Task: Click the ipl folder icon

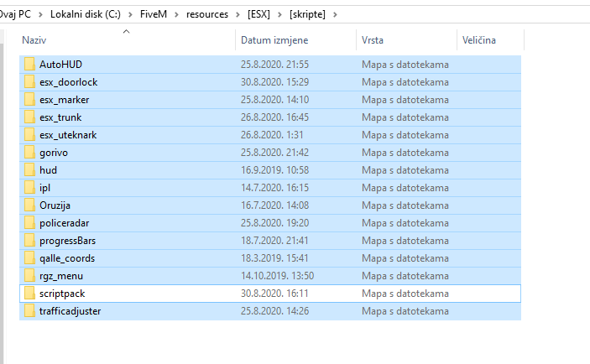Action: 29,188
